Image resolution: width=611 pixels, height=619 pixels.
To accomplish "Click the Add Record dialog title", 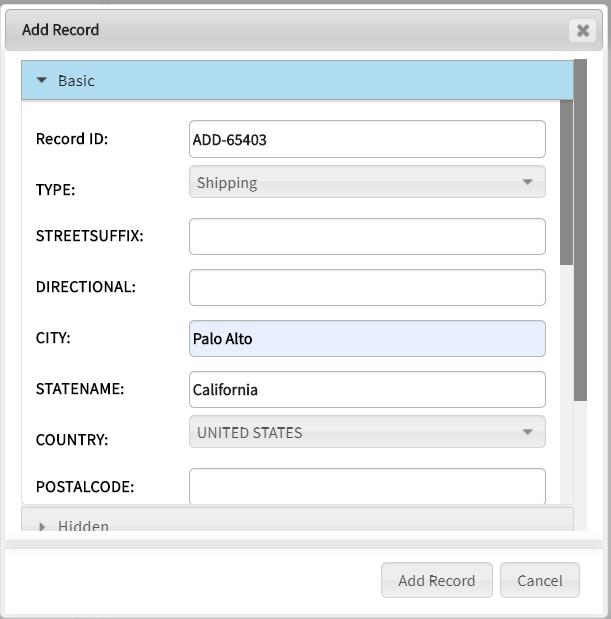I will (x=61, y=30).
